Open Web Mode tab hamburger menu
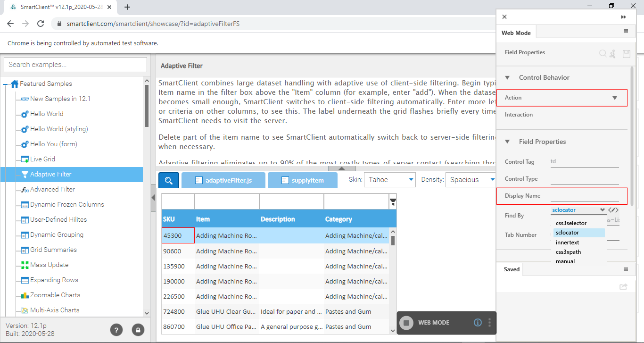The height and width of the screenshot is (343, 644). pyautogui.click(x=626, y=31)
